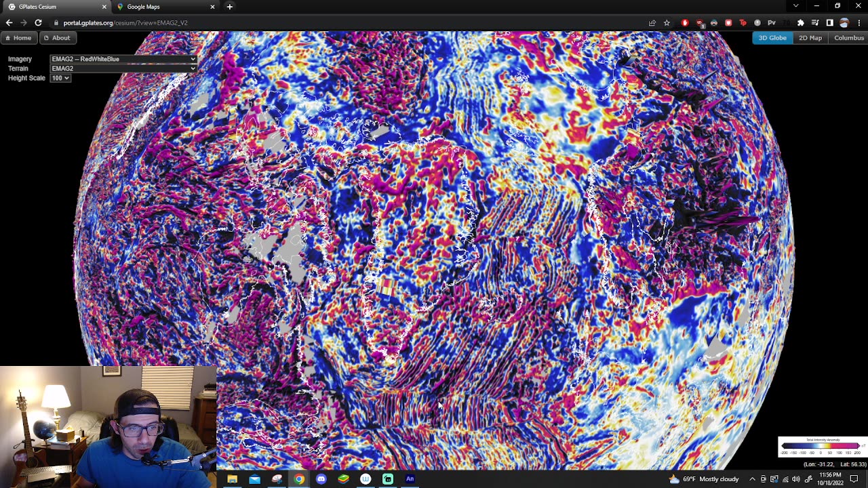Go back in browser history
This screenshot has width=868, height=488.
point(9,22)
